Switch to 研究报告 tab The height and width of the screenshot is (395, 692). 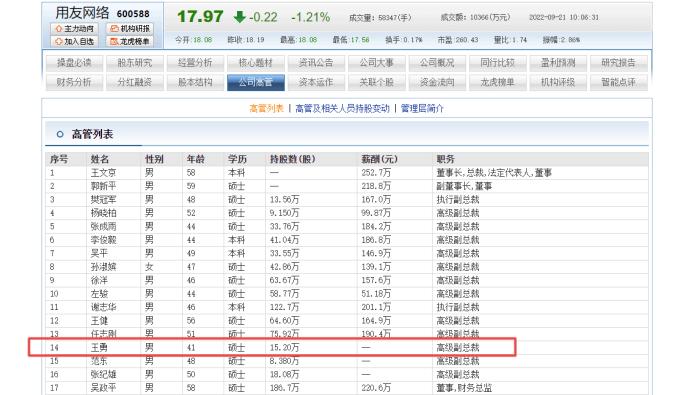click(618, 63)
